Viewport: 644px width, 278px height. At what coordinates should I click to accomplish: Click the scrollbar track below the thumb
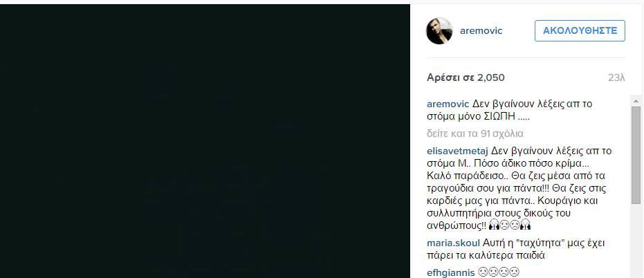pos(636,241)
